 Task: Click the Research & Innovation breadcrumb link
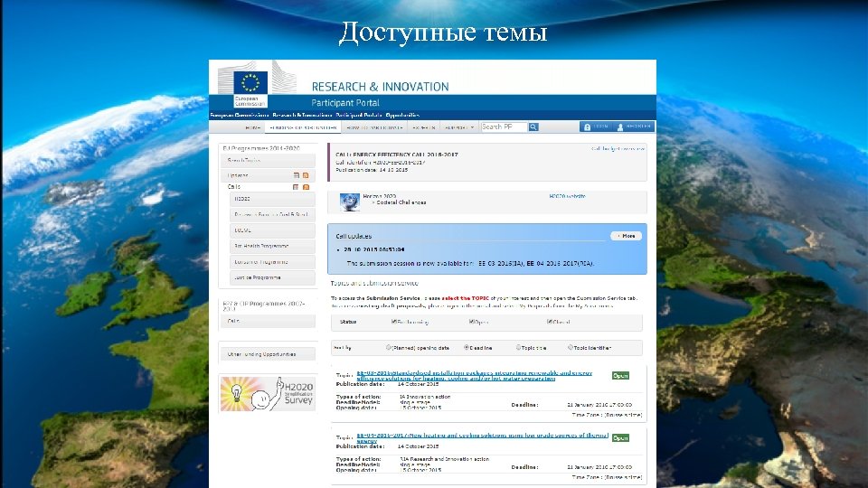tap(302, 115)
